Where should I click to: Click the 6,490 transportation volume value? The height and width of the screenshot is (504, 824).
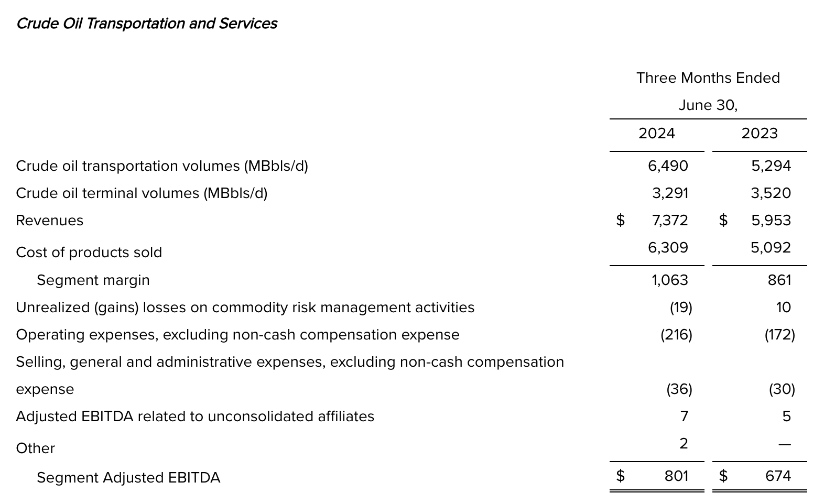(x=668, y=166)
